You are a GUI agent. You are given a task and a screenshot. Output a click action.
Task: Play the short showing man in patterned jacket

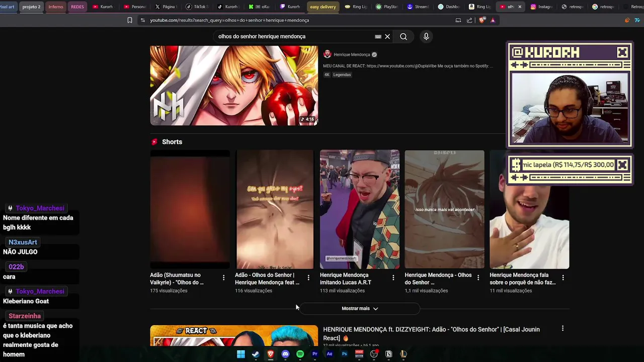(x=360, y=209)
